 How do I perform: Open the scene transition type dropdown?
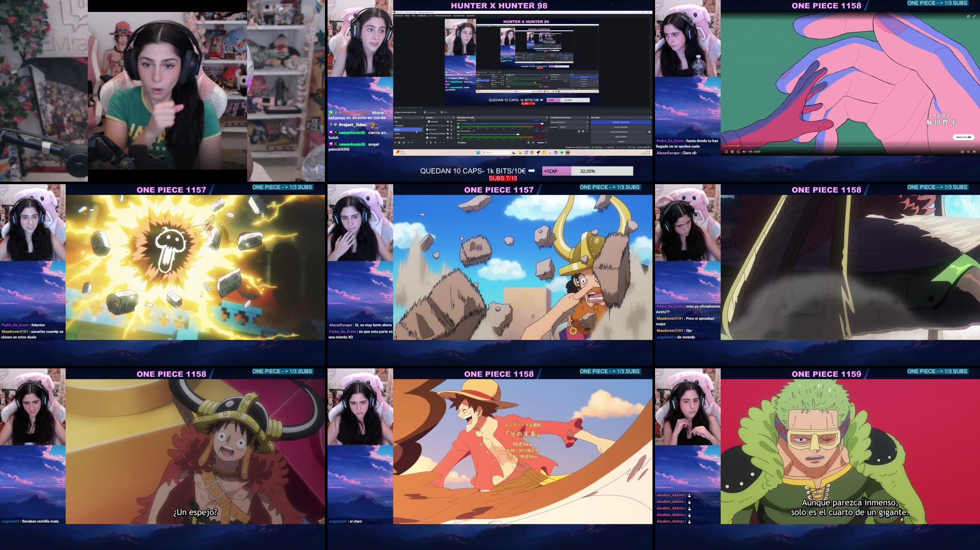click(569, 122)
